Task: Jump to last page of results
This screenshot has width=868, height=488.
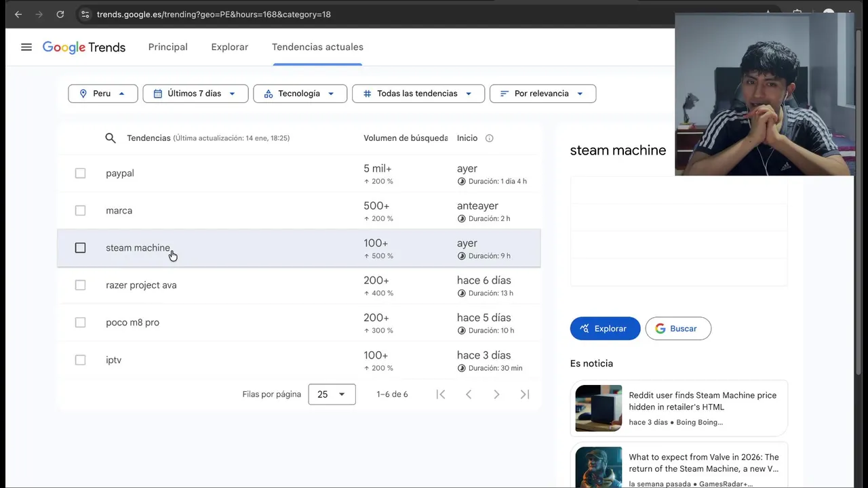Action: pos(525,394)
